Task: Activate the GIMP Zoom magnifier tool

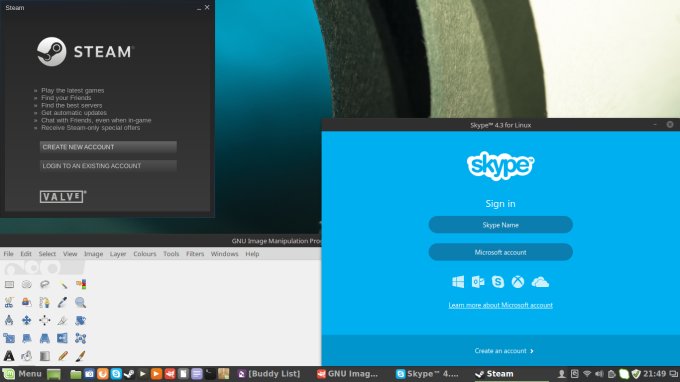Action: coord(80,302)
